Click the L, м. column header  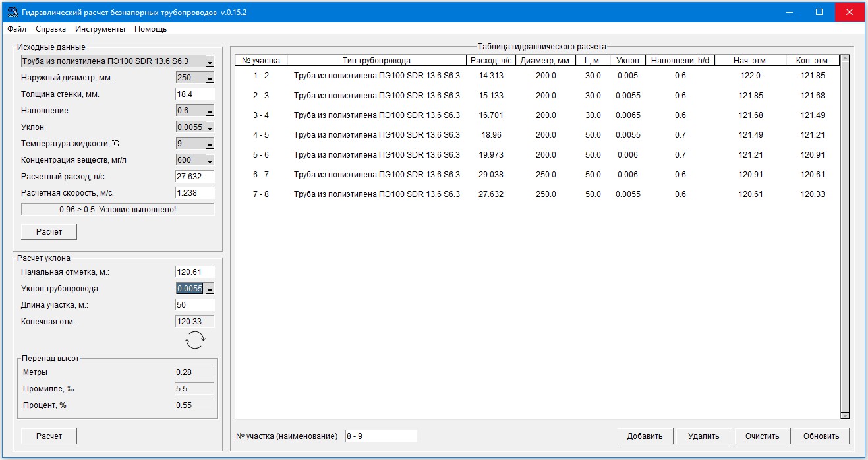click(x=593, y=61)
